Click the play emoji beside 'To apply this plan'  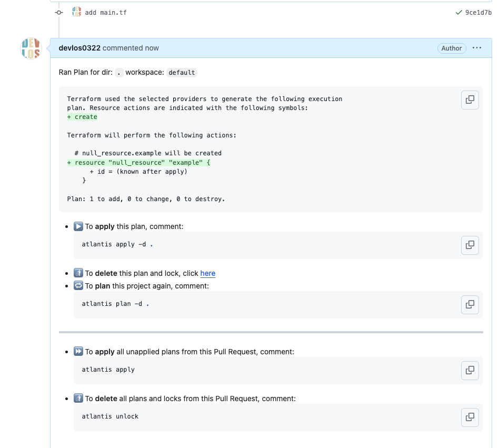coord(78,226)
